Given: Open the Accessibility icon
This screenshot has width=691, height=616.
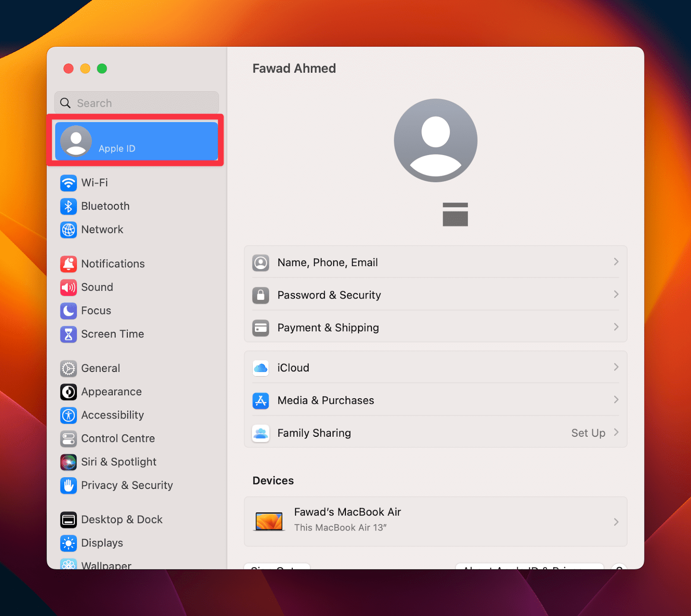Looking at the screenshot, I should pos(68,415).
